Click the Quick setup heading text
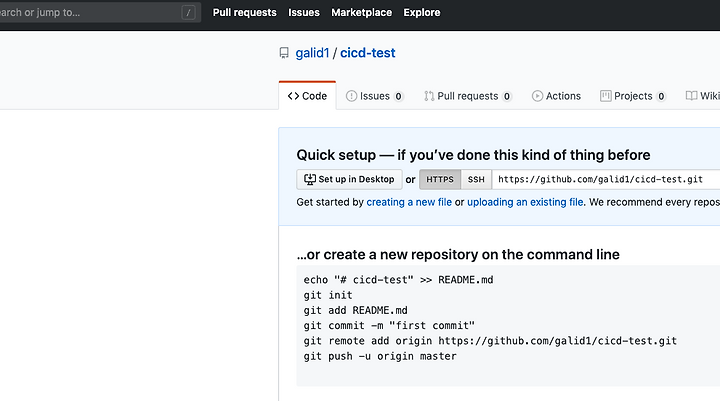This screenshot has height=401, width=720. click(473, 155)
